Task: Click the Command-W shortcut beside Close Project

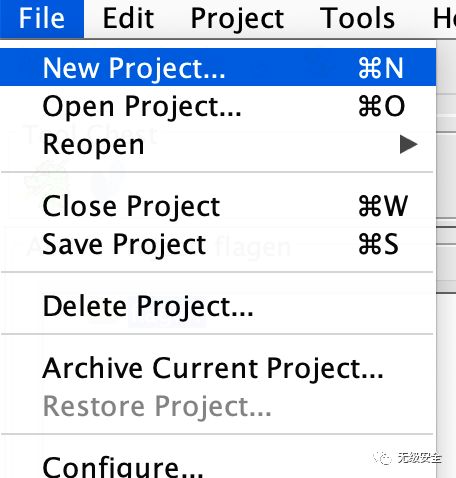Action: pyautogui.click(x=383, y=206)
